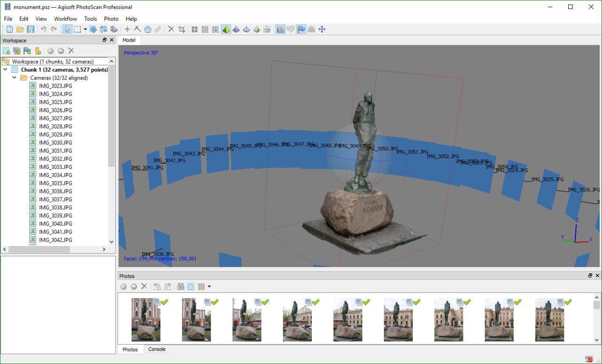
Task: Select the Draw Polyline tool
Action: coord(137,29)
